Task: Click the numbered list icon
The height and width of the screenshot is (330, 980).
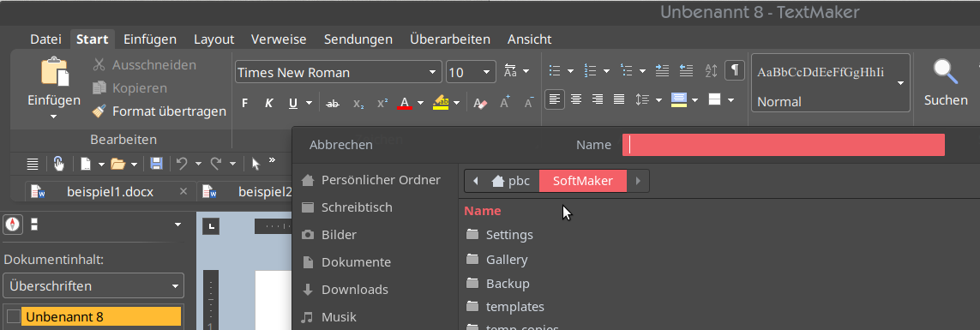Action: [590, 70]
